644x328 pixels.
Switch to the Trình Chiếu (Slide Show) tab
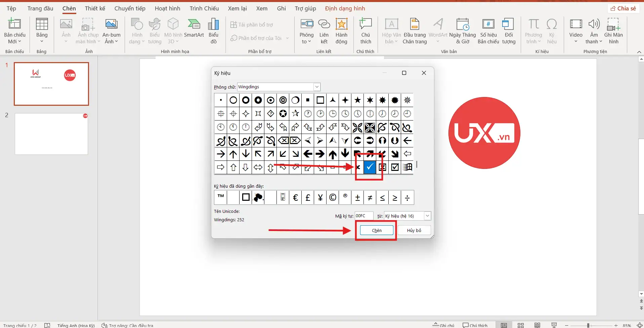(204, 8)
